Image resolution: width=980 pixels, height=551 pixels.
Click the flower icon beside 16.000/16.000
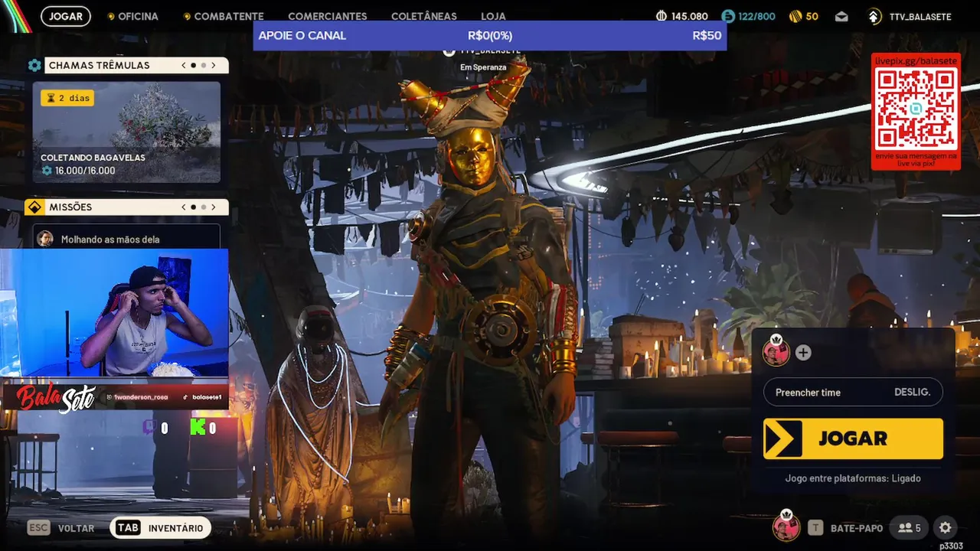click(47, 171)
